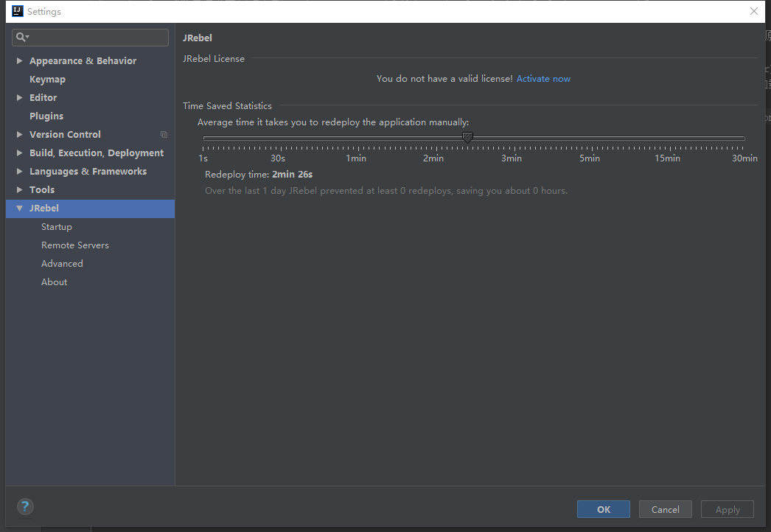
Task: Open the help question mark icon
Action: pyautogui.click(x=25, y=506)
